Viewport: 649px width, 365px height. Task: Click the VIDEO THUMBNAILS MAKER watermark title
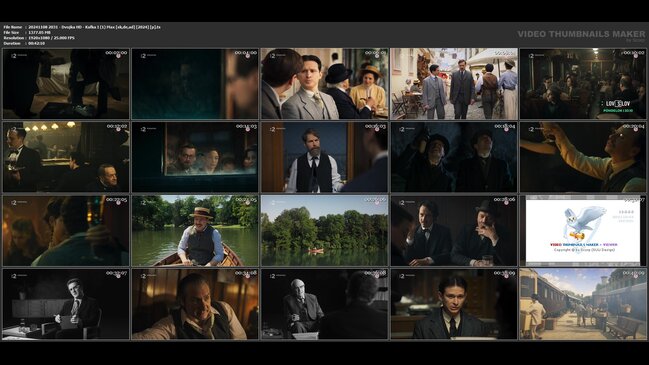581,34
